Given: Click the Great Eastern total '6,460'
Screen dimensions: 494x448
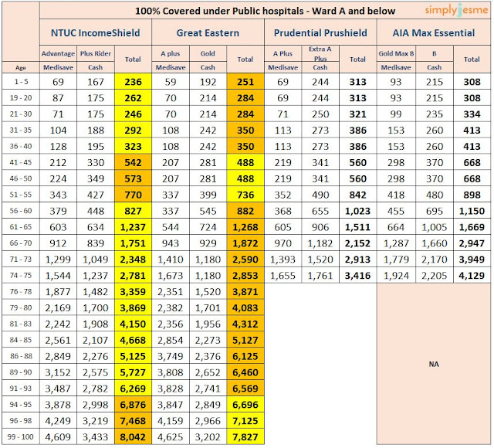Looking at the screenshot, I should pyautogui.click(x=245, y=372).
